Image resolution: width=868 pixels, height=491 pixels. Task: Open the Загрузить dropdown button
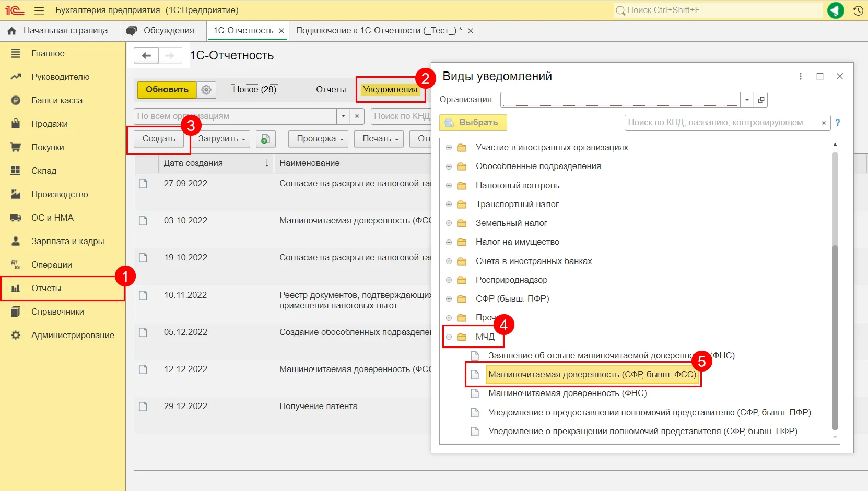(221, 139)
